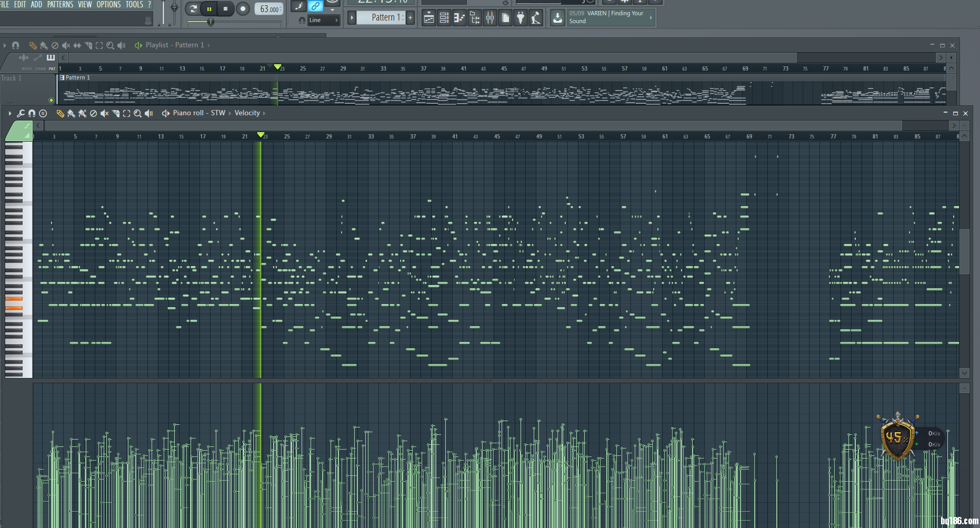Select Playback speaker tool in Piano roll
The height and width of the screenshot is (528, 980).
tap(148, 113)
